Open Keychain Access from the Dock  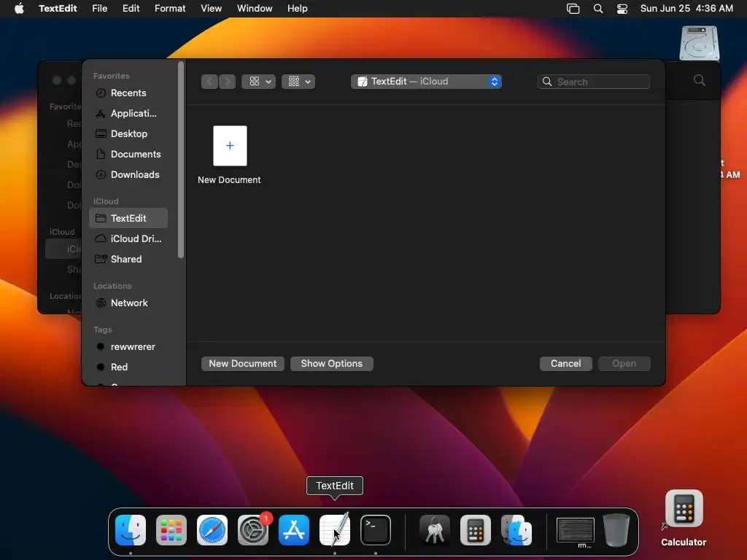pos(435,530)
